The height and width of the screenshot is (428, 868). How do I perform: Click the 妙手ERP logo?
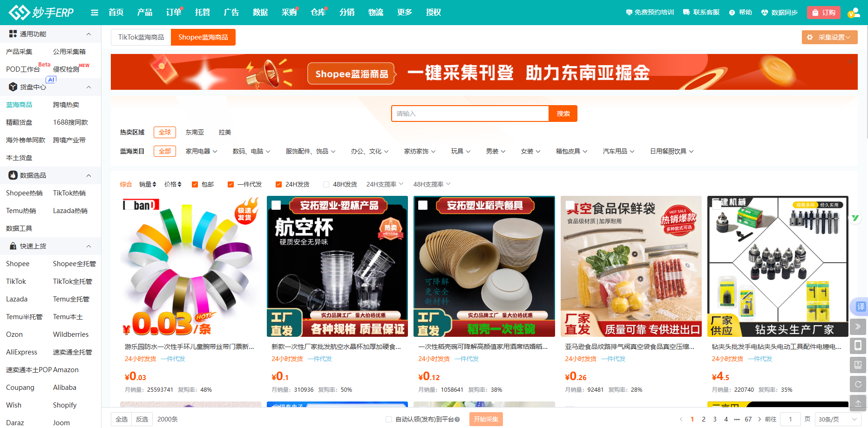(41, 12)
